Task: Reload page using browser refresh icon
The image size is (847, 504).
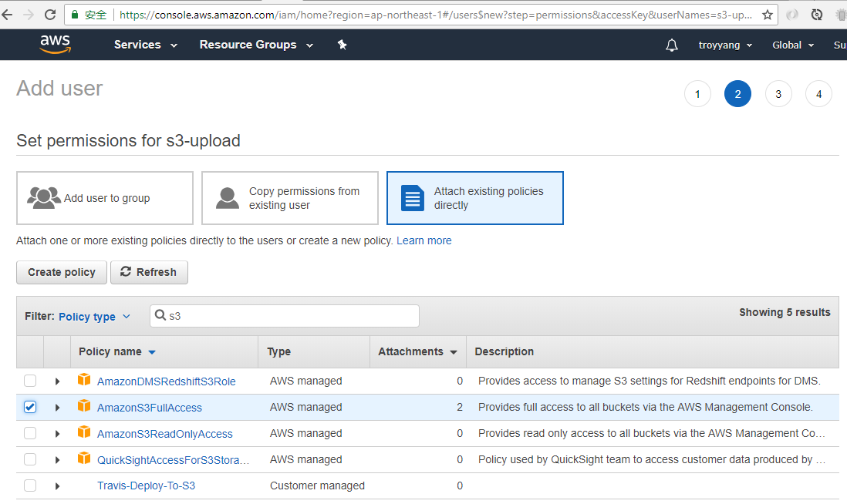Action: 50,15
